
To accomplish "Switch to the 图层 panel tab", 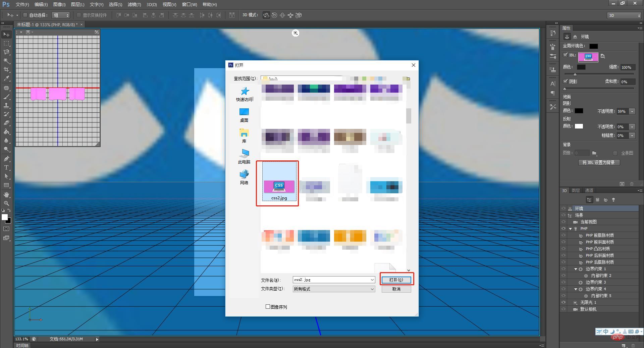I will (x=576, y=190).
